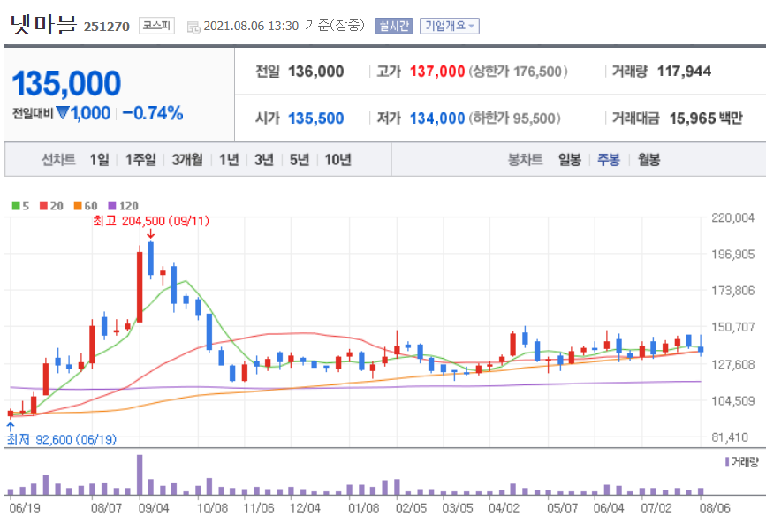This screenshot has width=766, height=532.
Task: Click the 거래량 value 117,944
Action: coord(684,72)
